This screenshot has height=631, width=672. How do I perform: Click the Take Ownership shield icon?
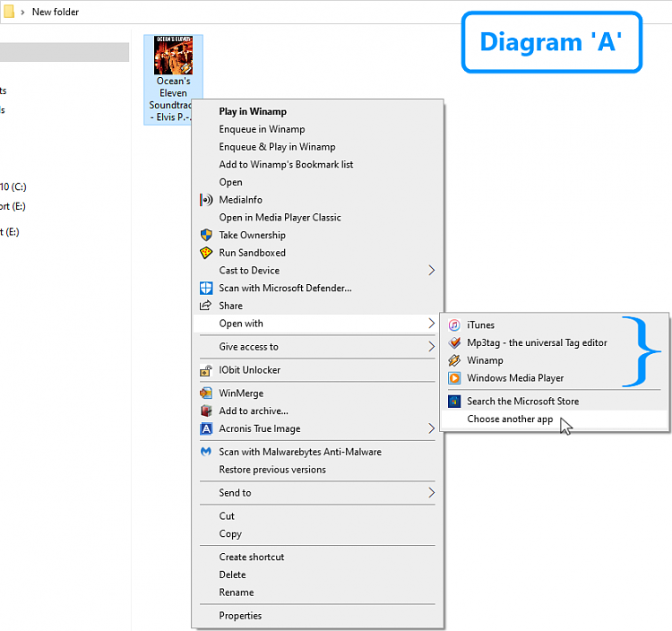(x=205, y=235)
